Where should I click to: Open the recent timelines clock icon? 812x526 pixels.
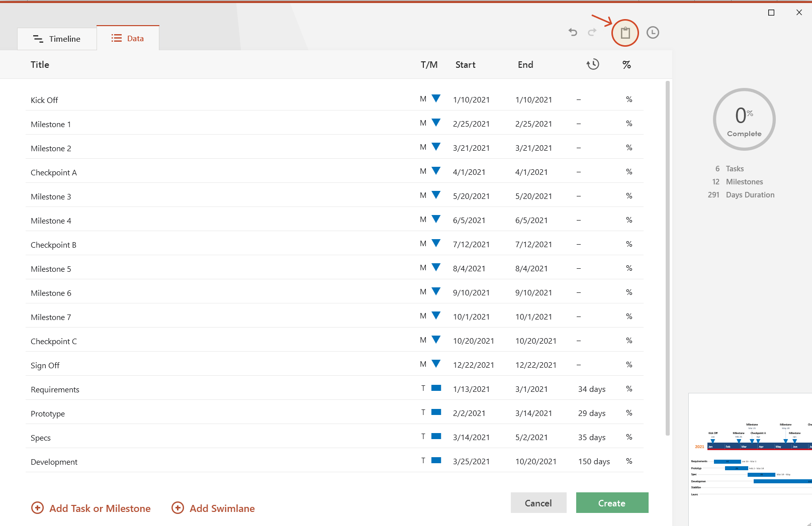[653, 32]
